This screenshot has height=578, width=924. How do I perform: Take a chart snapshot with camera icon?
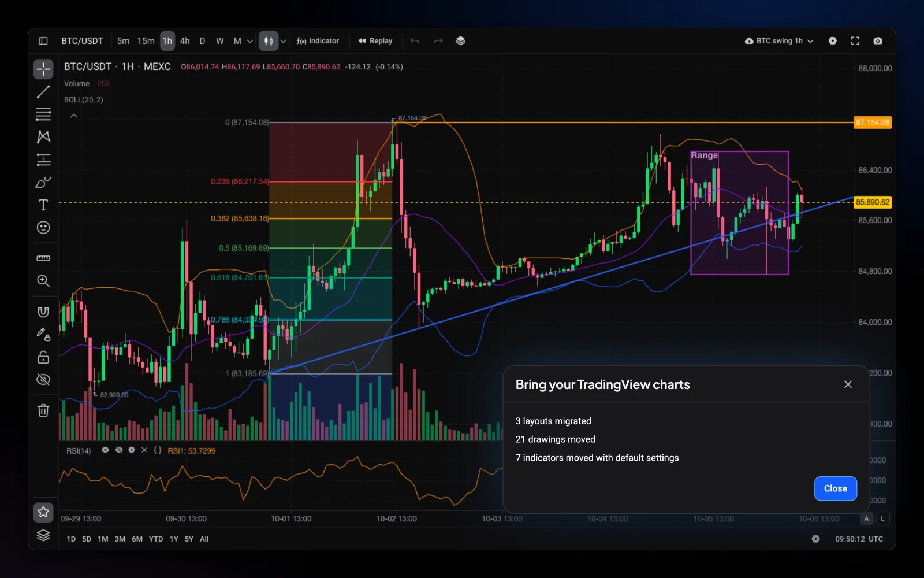pyautogui.click(x=878, y=41)
